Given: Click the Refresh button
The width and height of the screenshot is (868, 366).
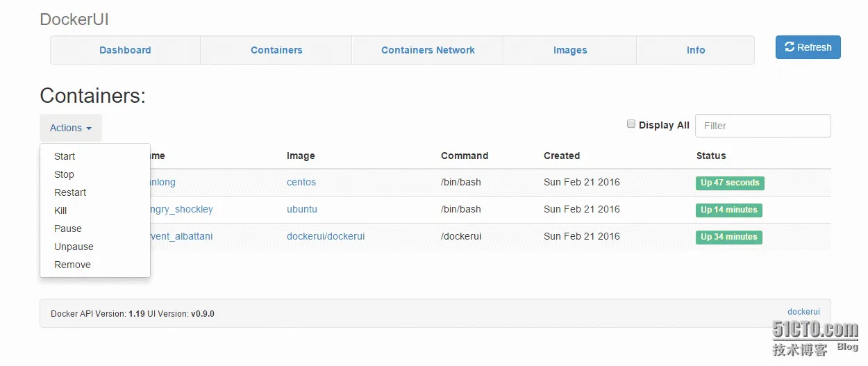Looking at the screenshot, I should pyautogui.click(x=808, y=47).
